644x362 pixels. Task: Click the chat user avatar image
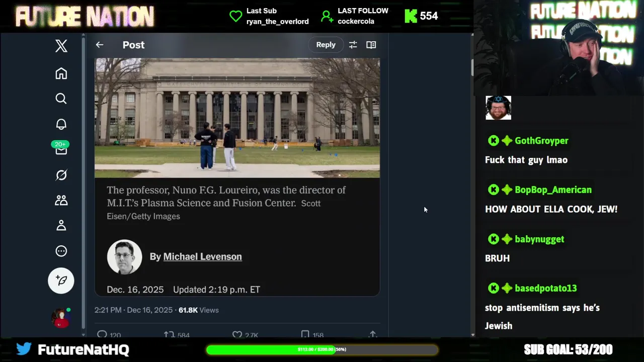pyautogui.click(x=498, y=108)
